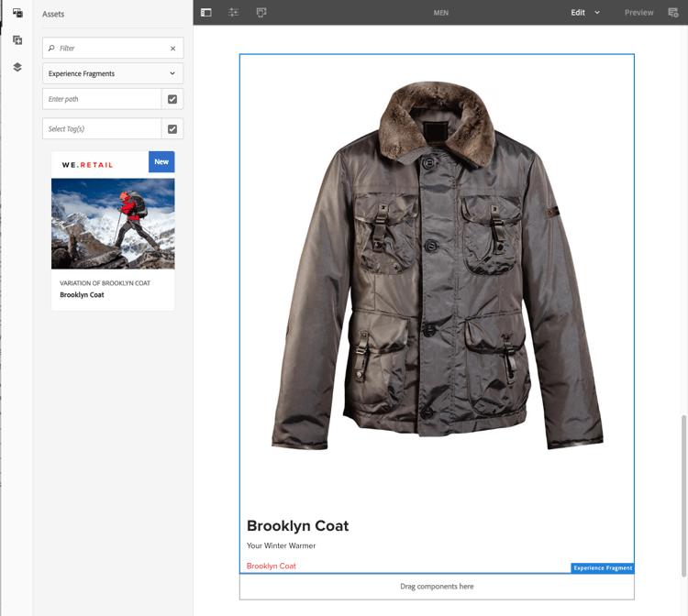The height and width of the screenshot is (616, 688).
Task: Click the Select Tag(s) field
Action: coord(102,129)
